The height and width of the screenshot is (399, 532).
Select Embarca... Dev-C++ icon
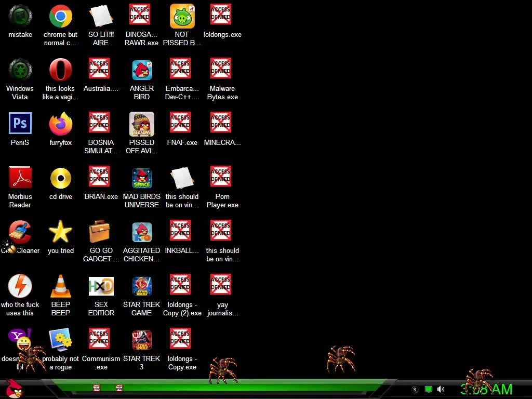[x=180, y=68]
